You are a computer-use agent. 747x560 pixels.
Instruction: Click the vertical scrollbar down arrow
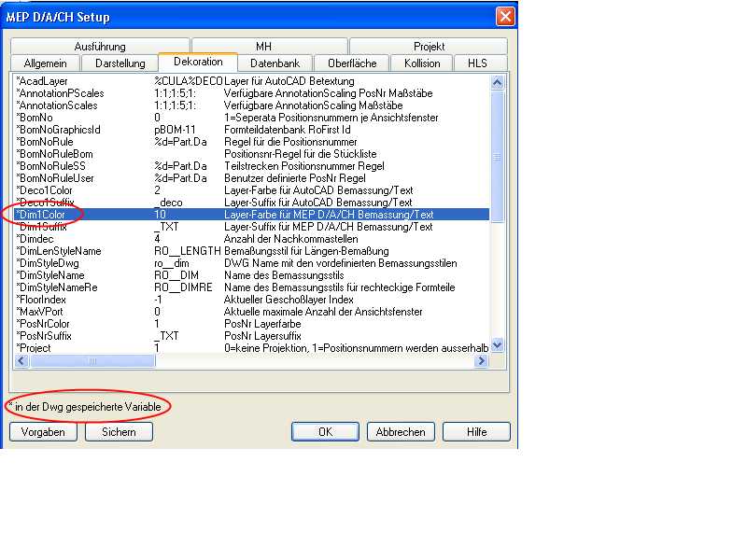click(497, 344)
